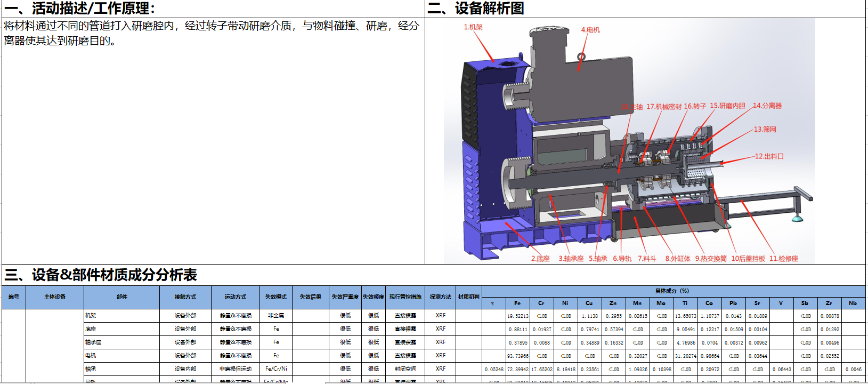The image size is (868, 384).
Task: Select the title 三、设备&部件材质成分分析表
Action: click(101, 275)
